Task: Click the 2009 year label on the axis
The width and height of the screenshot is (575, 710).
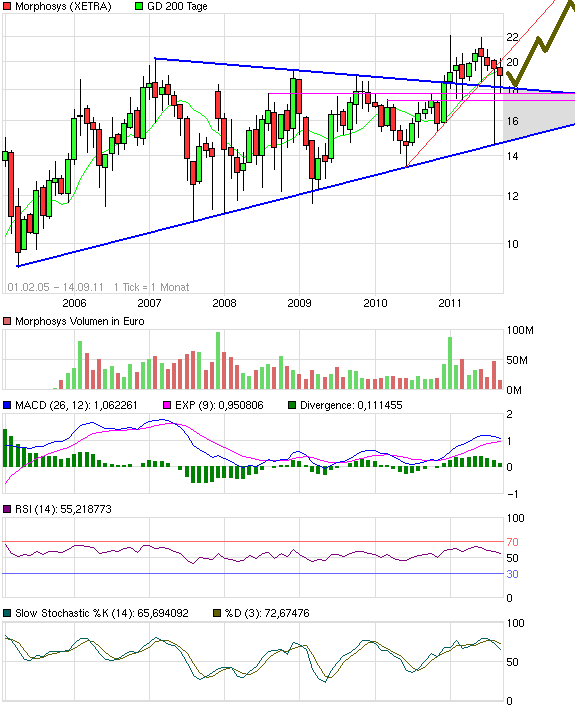Action: (x=299, y=303)
